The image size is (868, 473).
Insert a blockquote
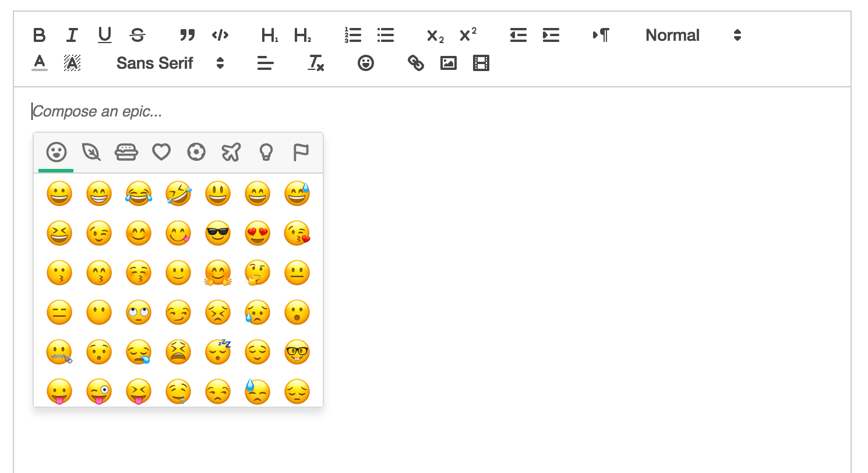pos(187,35)
